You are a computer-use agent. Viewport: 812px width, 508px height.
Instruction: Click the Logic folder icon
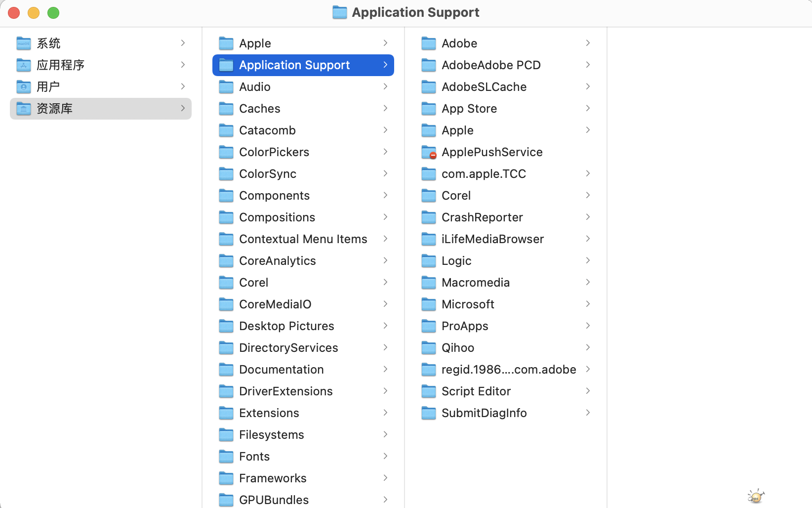(429, 261)
